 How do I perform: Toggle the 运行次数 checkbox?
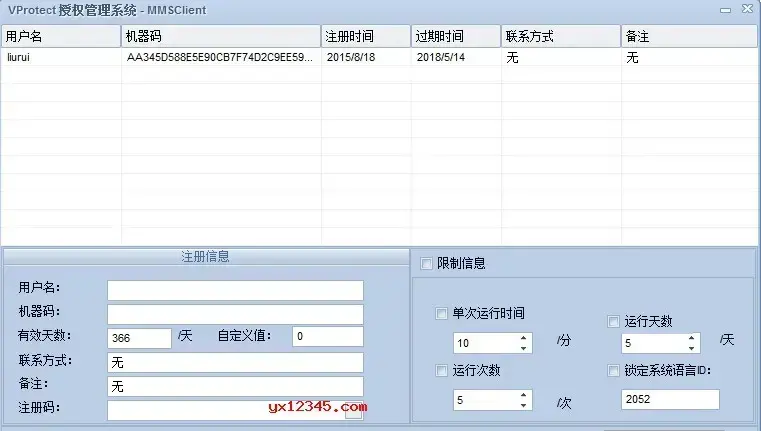pyautogui.click(x=441, y=371)
